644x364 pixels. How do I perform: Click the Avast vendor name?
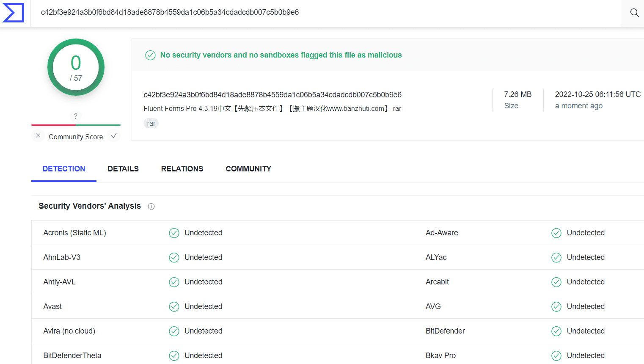click(52, 306)
